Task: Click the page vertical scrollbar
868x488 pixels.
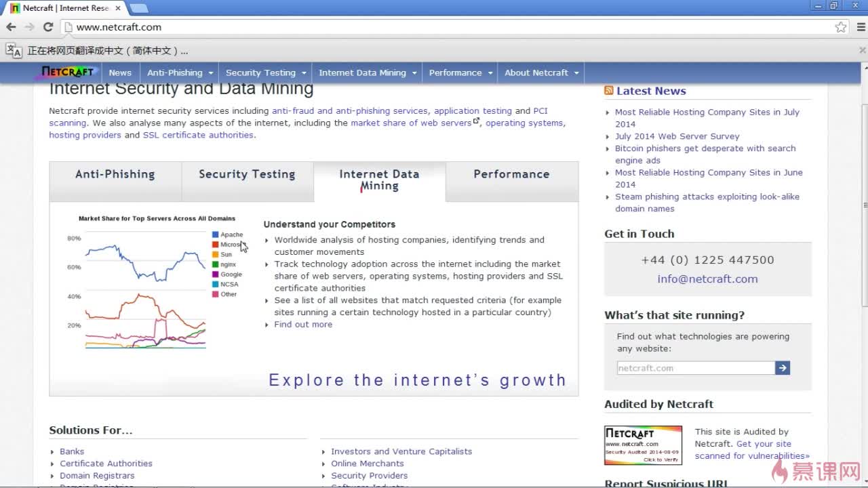Action: [864, 205]
